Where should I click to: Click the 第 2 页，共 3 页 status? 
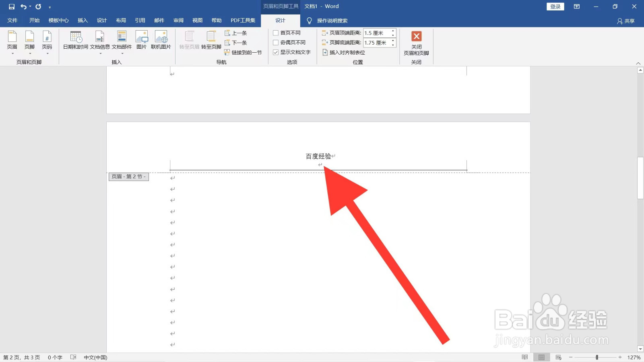coord(22,358)
